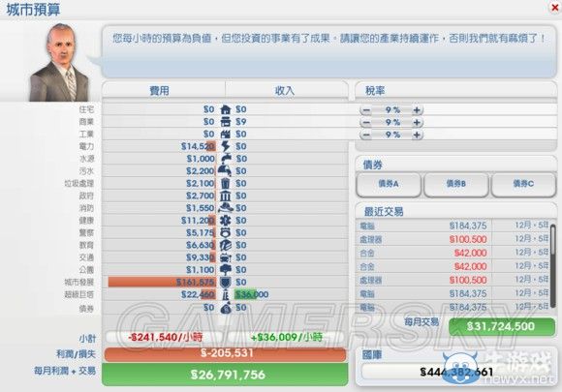Click the water faucet icon (水源)
Image resolution: width=562 pixels, height=392 pixels.
pos(225,159)
